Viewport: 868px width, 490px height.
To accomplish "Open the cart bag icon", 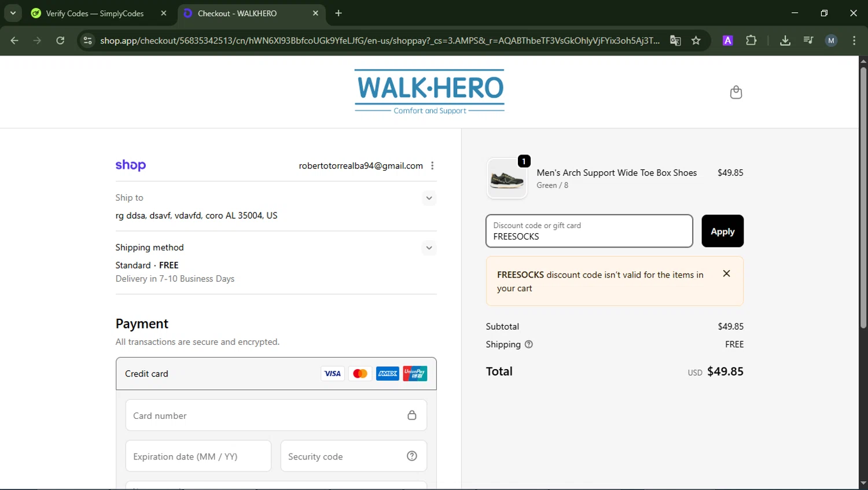I will 735,93.
